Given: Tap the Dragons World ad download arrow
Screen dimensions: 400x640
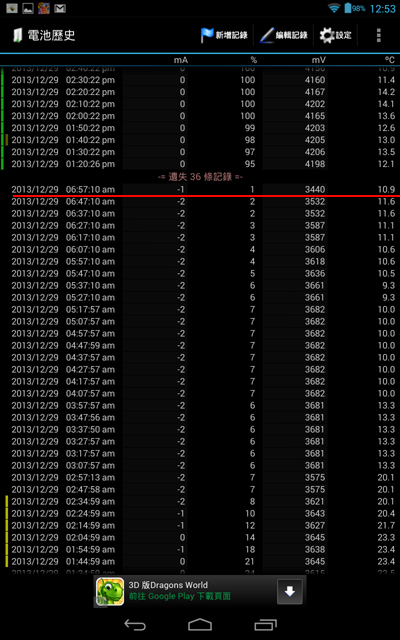Looking at the screenshot, I should (x=290, y=591).
